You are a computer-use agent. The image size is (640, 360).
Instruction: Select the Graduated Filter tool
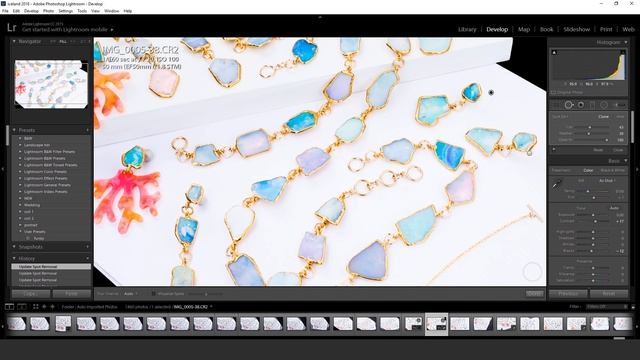tap(592, 105)
